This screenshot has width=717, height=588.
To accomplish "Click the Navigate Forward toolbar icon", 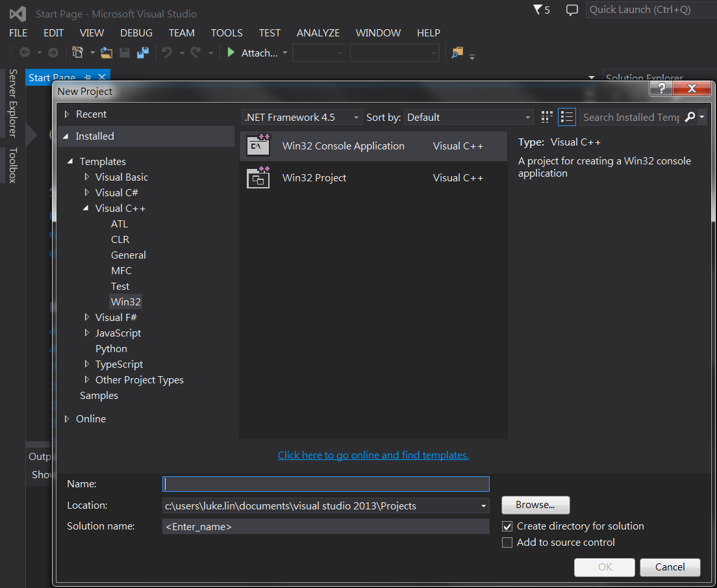I will pyautogui.click(x=53, y=53).
